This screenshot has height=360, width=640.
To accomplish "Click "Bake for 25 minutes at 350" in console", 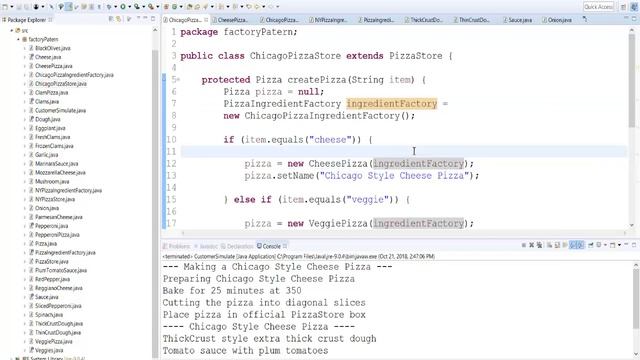I will click(x=232, y=291).
